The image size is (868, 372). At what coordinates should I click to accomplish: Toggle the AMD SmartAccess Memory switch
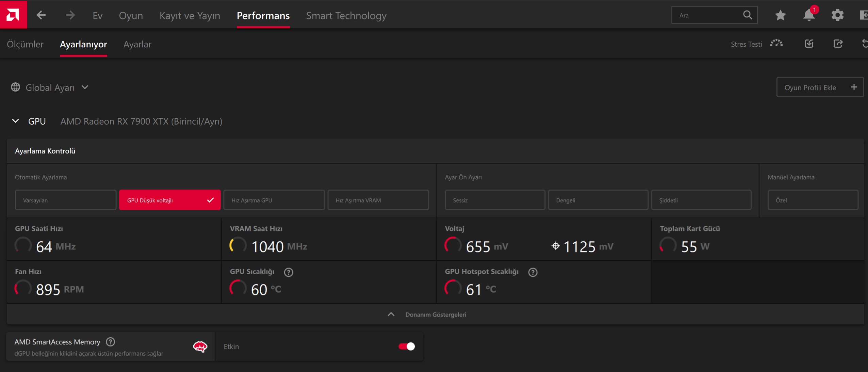[407, 346]
